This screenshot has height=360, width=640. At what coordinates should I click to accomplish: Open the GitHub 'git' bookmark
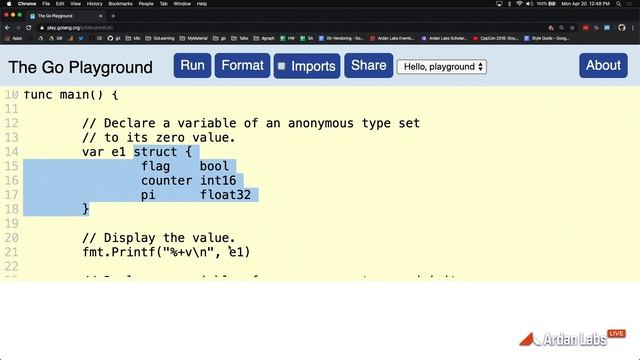[x=114, y=38]
